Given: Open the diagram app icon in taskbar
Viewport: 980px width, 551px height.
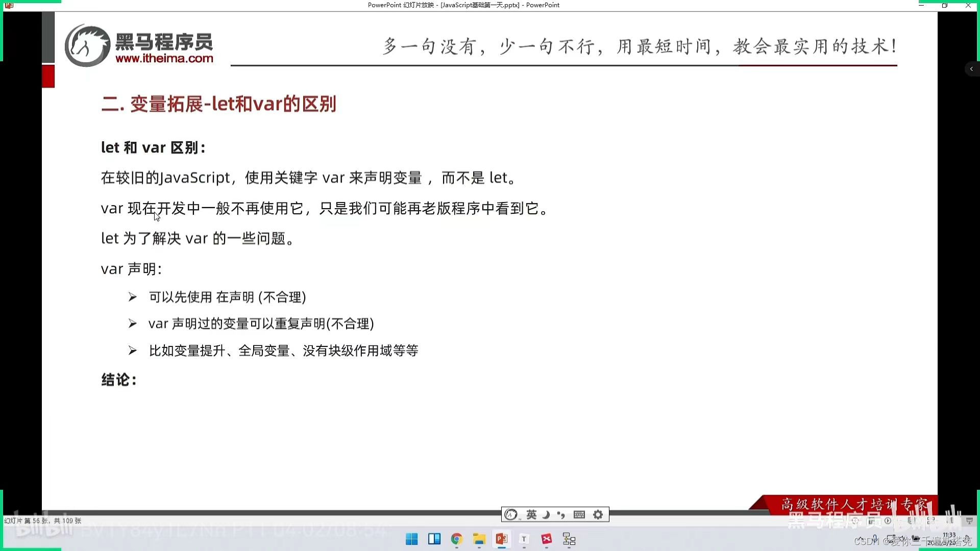Looking at the screenshot, I should pos(569,539).
